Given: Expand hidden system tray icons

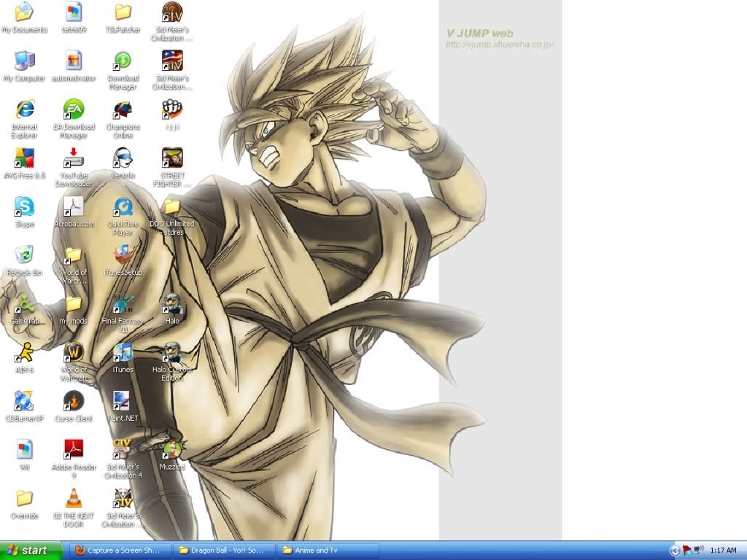Looking at the screenshot, I should point(674,551).
